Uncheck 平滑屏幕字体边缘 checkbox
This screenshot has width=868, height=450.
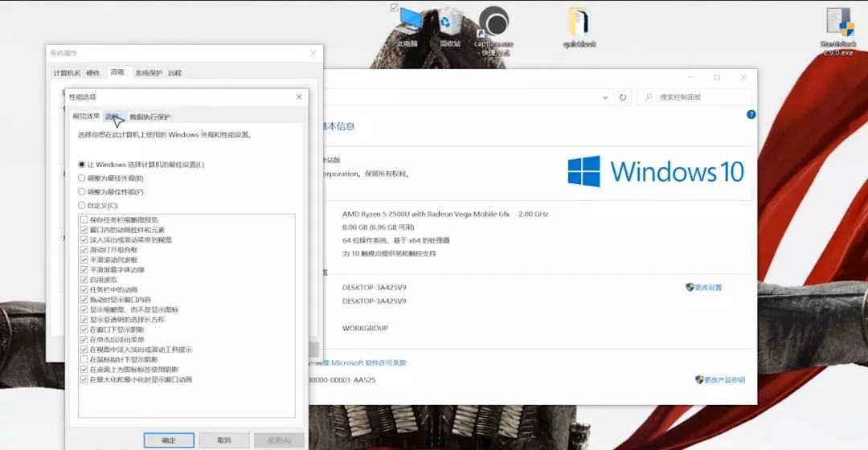84,269
